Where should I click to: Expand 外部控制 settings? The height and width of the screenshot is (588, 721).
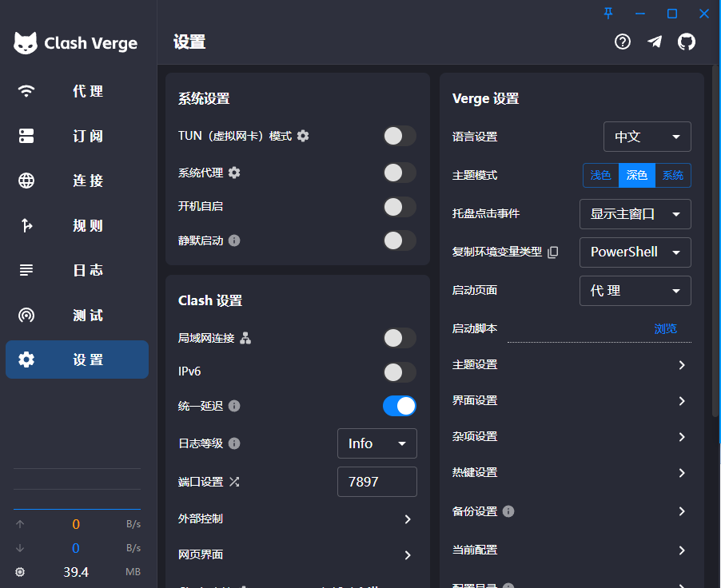tap(297, 518)
